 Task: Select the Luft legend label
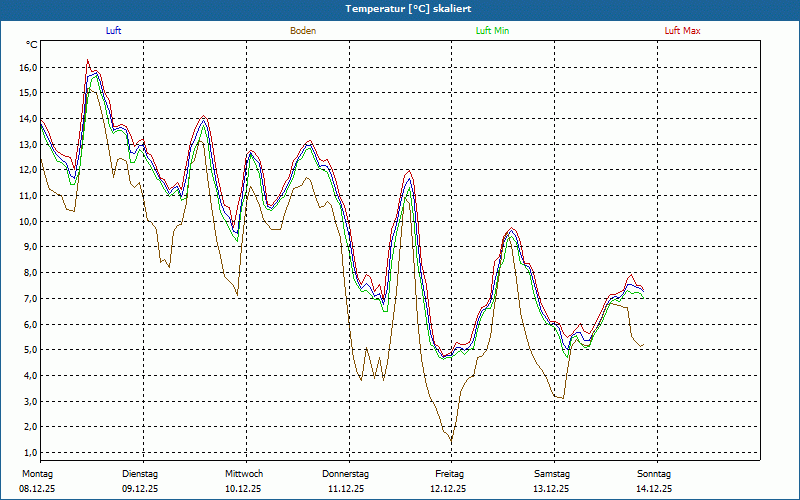pos(113,31)
